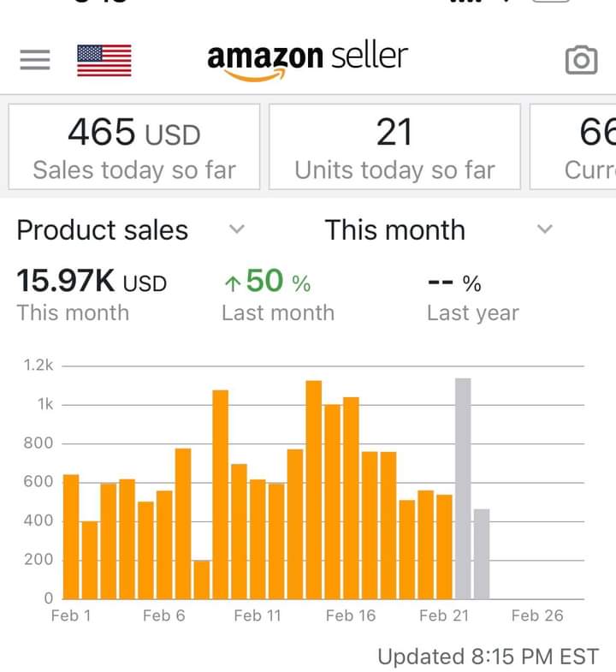
Task: Tap the US flag marketplace icon
Action: [x=104, y=60]
